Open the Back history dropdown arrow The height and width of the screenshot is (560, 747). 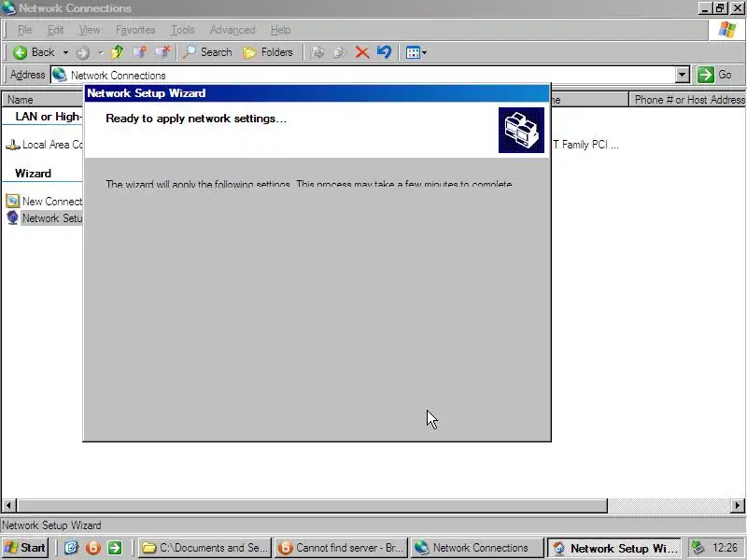click(x=65, y=52)
